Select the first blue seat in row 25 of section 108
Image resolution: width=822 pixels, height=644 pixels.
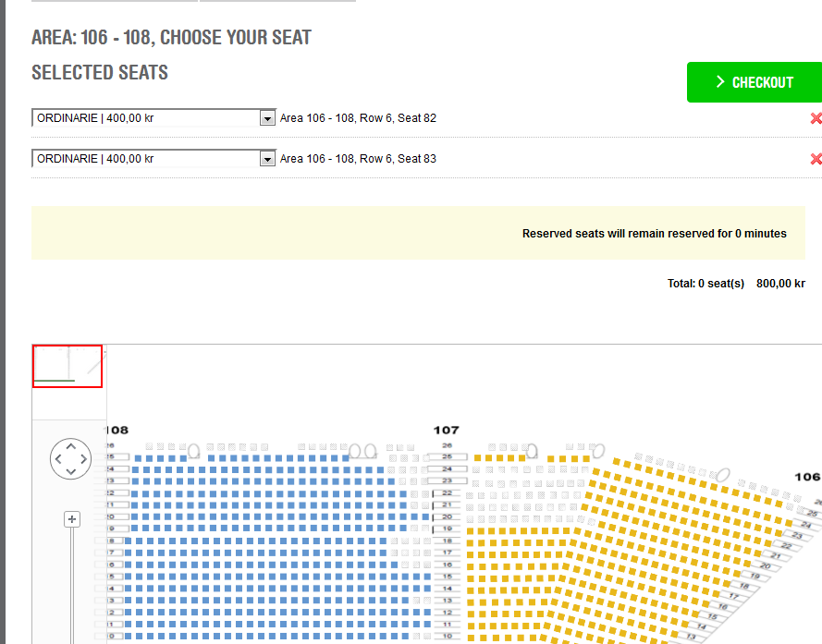138,458
